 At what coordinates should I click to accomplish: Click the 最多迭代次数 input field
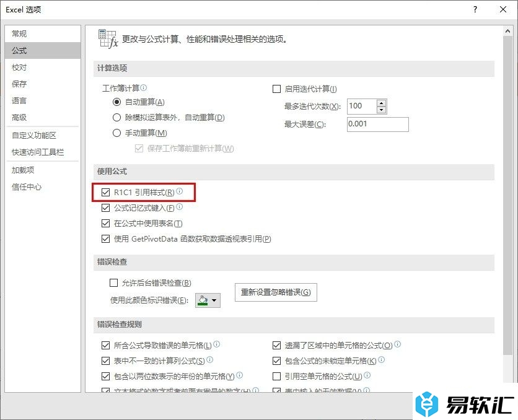pos(362,106)
